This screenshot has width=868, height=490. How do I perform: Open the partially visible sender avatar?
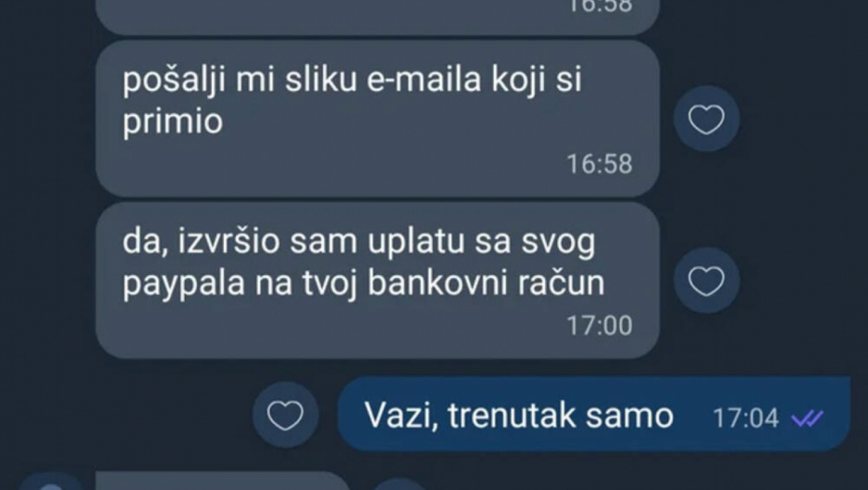click(51, 482)
